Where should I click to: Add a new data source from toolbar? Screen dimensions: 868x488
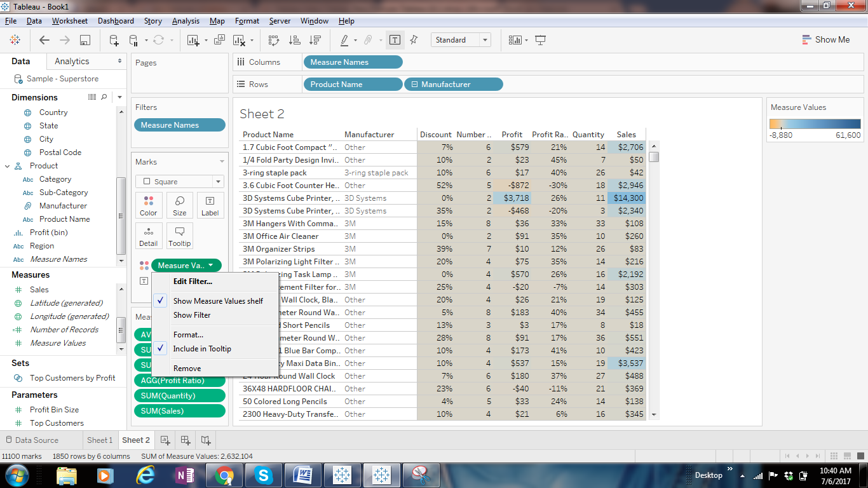pos(114,40)
